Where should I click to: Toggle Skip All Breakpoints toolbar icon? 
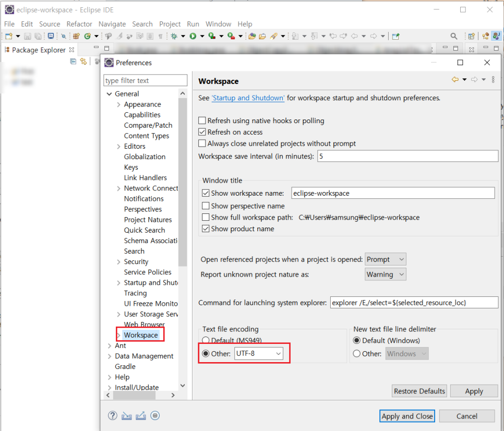[64, 36]
